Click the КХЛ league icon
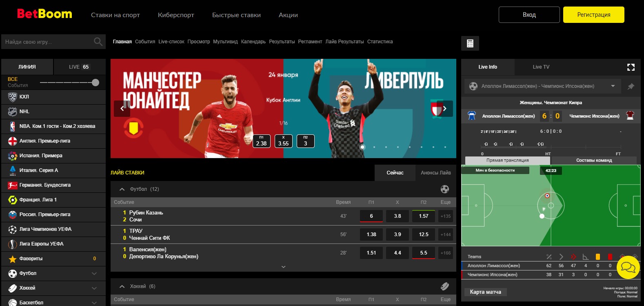Image resolution: width=644 pixels, height=306 pixels. (13, 97)
